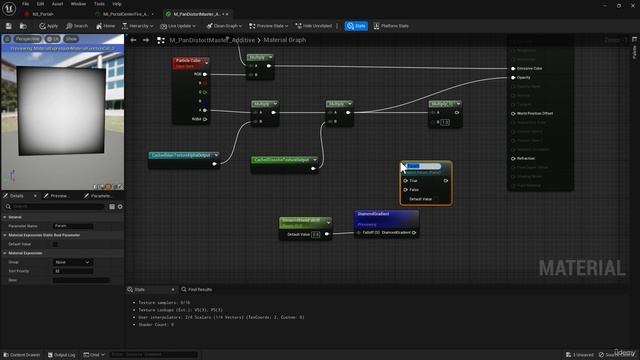Collapse Material Expression Static Bool Parameter section
Viewport: 640px width, 360px height.
click(5, 235)
